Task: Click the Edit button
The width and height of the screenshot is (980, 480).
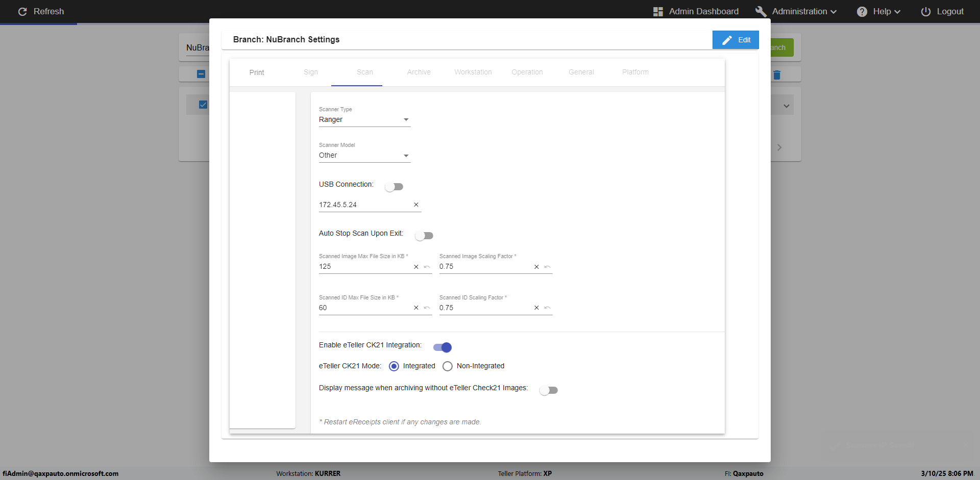Action: point(736,40)
